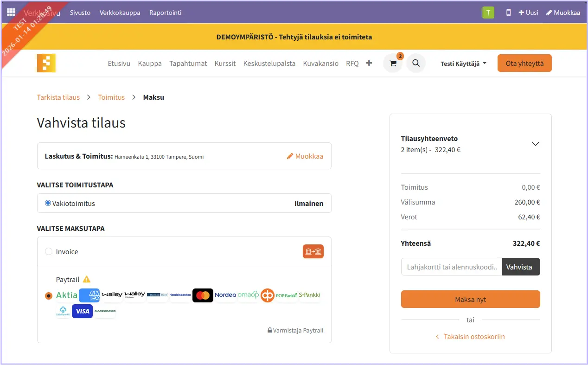The width and height of the screenshot is (588, 365).
Task: Click the plus icon after RFQ
Action: tap(369, 63)
